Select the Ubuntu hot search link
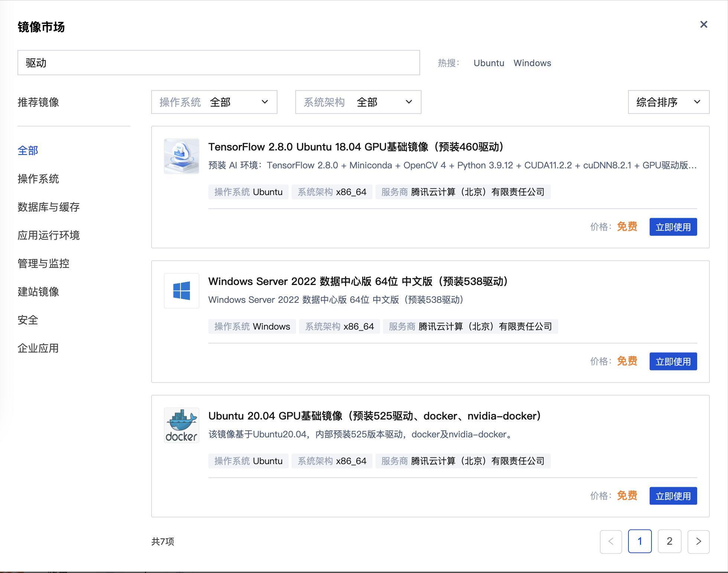Viewport: 728px width, 573px height. coord(489,63)
